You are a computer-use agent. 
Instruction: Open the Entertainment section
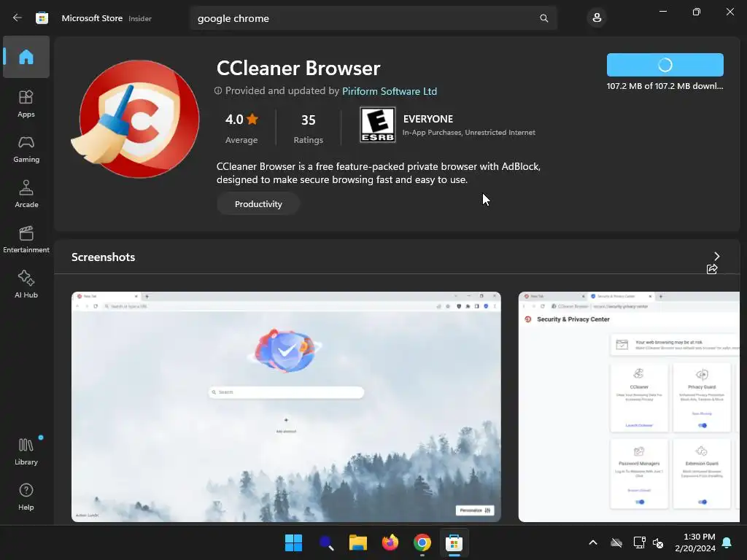pos(26,239)
